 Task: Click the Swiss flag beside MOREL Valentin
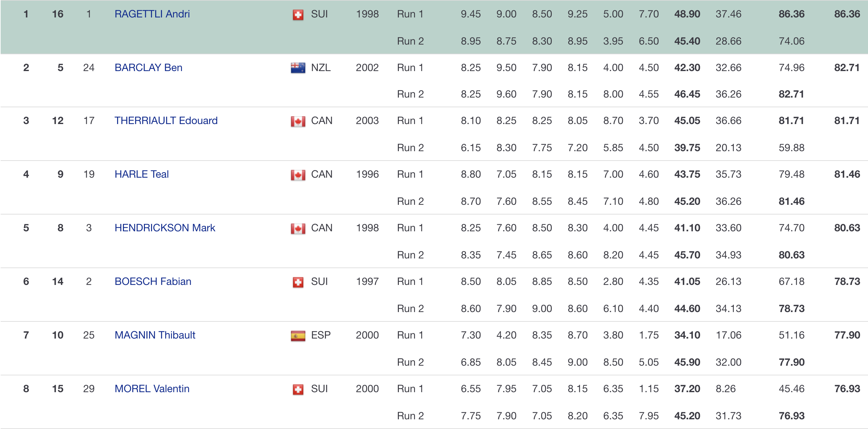tap(298, 389)
